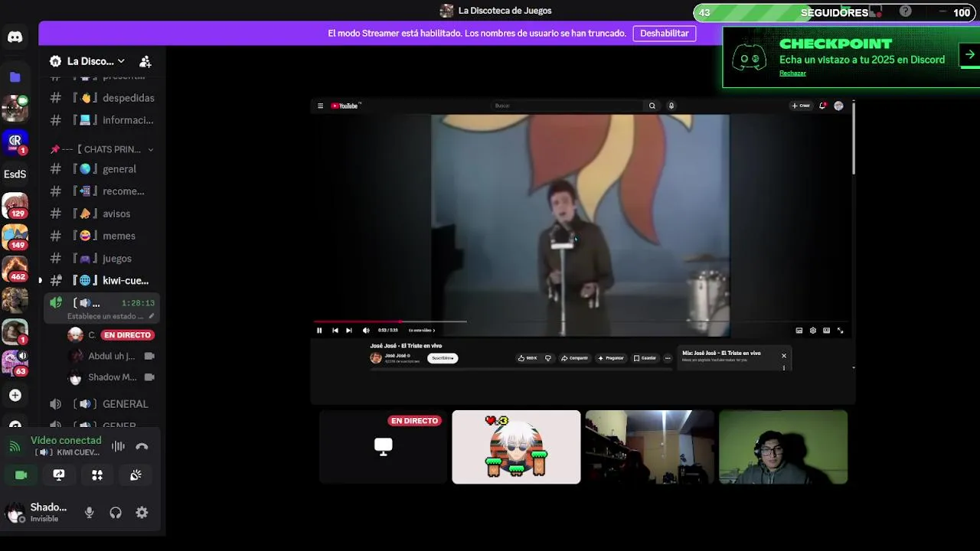
Task: Click the YouTube search magnifier icon
Action: [x=652, y=106]
